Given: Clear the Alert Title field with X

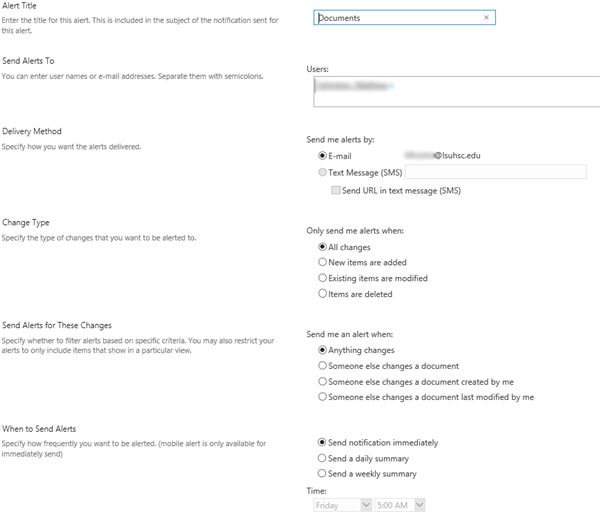Looking at the screenshot, I should point(486,18).
